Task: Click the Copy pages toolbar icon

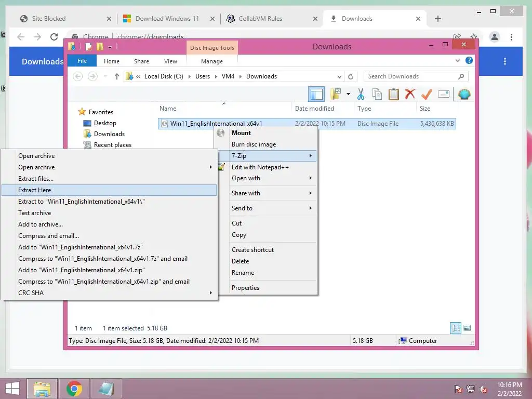Action: [x=377, y=94]
